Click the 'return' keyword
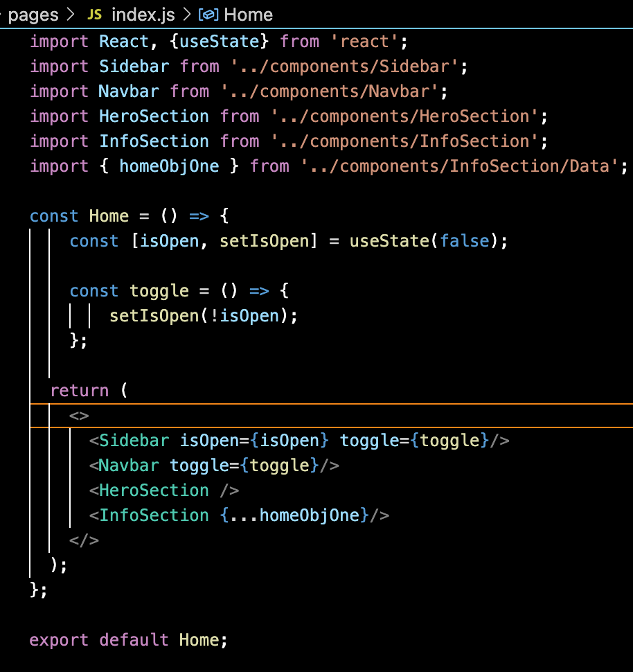The height and width of the screenshot is (672, 633). 80,391
